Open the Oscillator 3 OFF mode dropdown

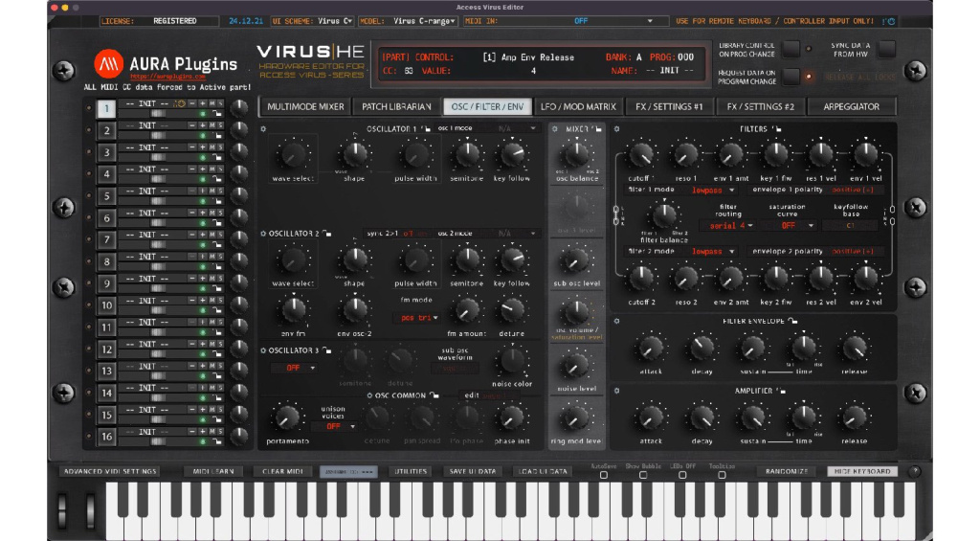294,368
